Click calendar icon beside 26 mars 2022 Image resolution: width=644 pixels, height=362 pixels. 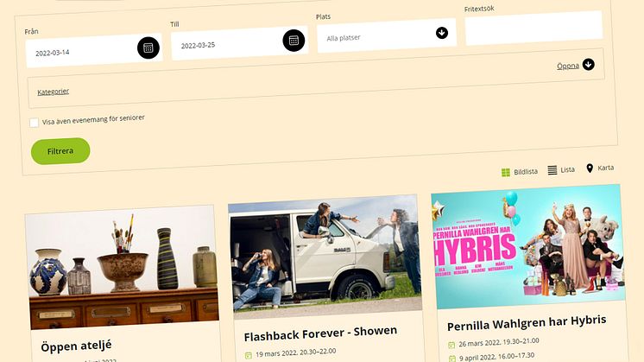click(451, 345)
